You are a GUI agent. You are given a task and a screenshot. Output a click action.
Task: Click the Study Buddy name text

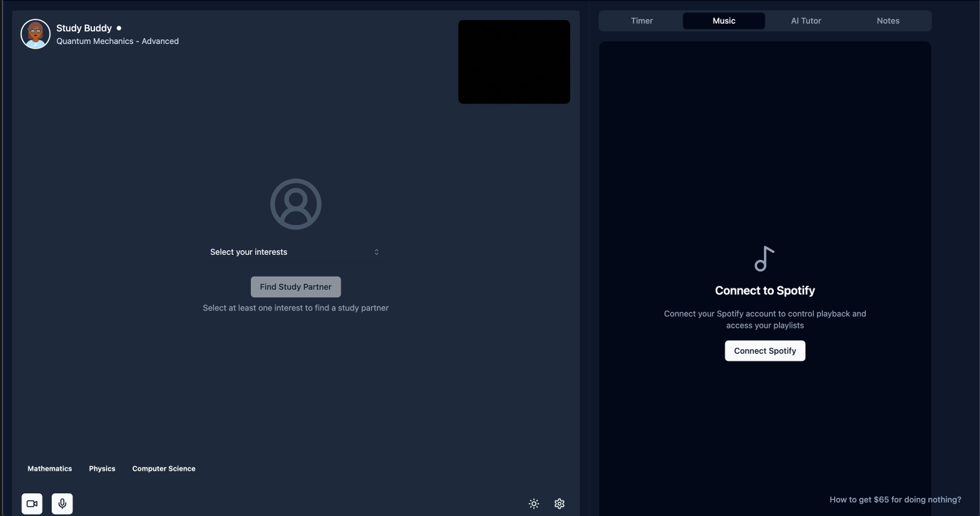[84, 28]
